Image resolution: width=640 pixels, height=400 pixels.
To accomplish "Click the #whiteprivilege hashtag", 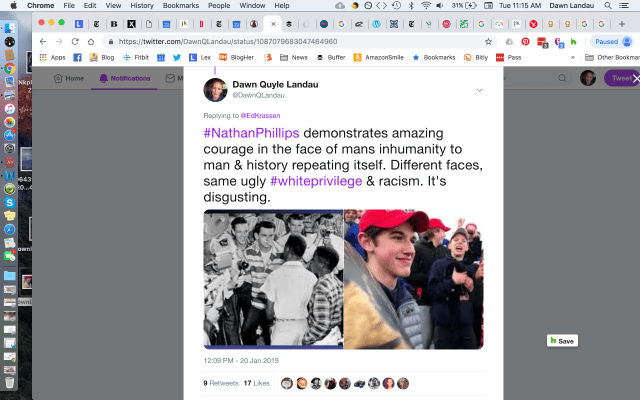I will click(x=316, y=181).
